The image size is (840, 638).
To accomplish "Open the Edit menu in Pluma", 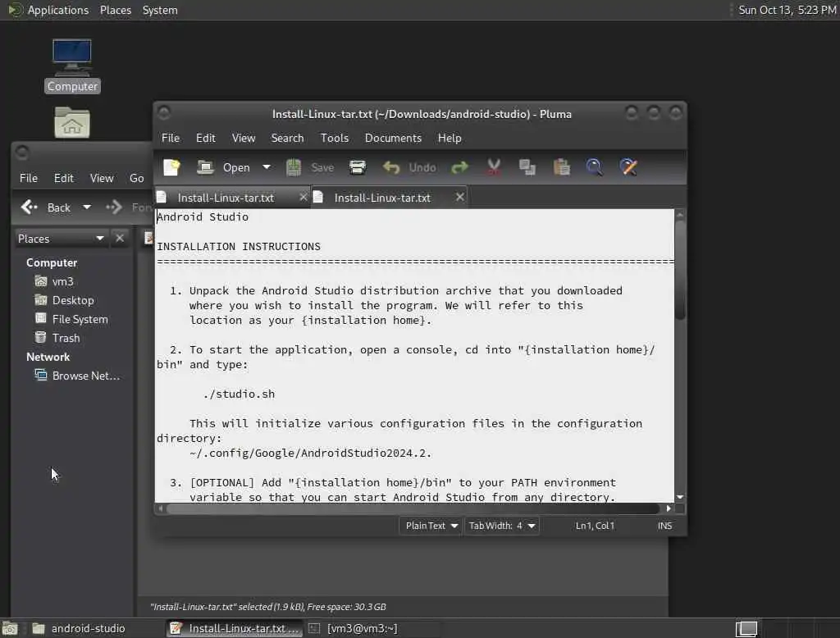I will pyautogui.click(x=206, y=139).
